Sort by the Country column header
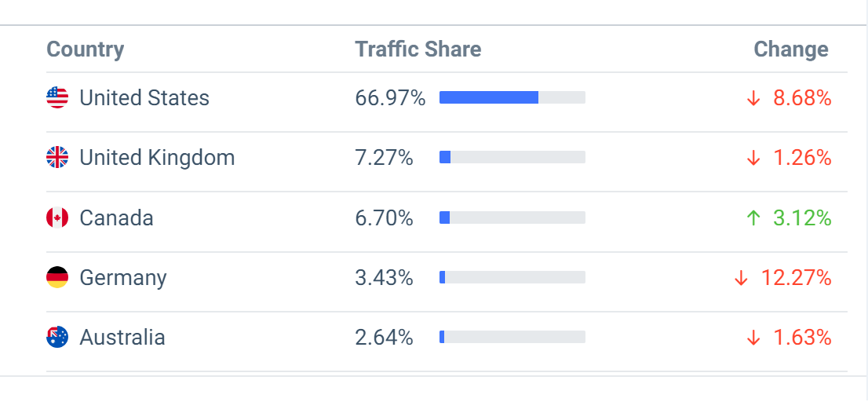 [85, 49]
